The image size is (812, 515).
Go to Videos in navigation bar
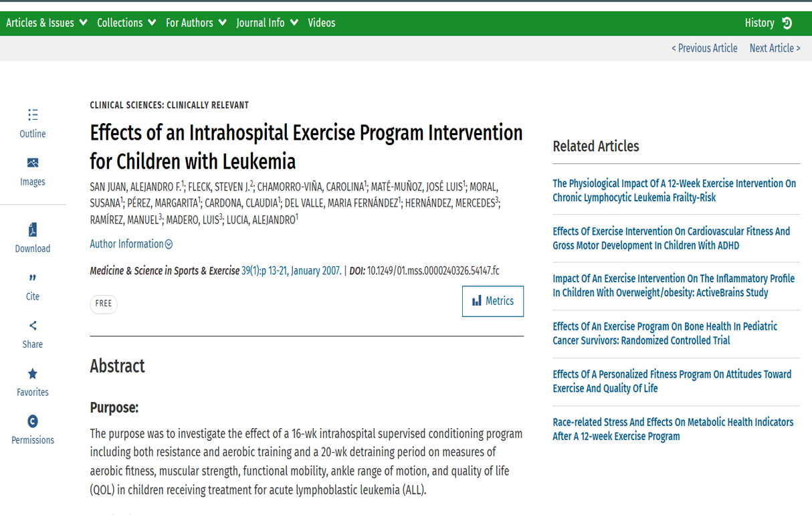pyautogui.click(x=322, y=23)
